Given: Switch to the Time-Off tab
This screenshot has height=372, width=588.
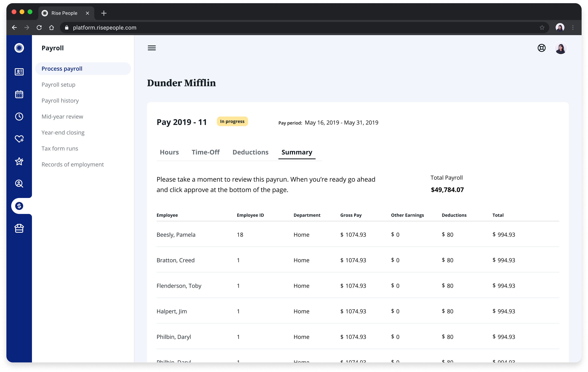Looking at the screenshot, I should [x=206, y=152].
